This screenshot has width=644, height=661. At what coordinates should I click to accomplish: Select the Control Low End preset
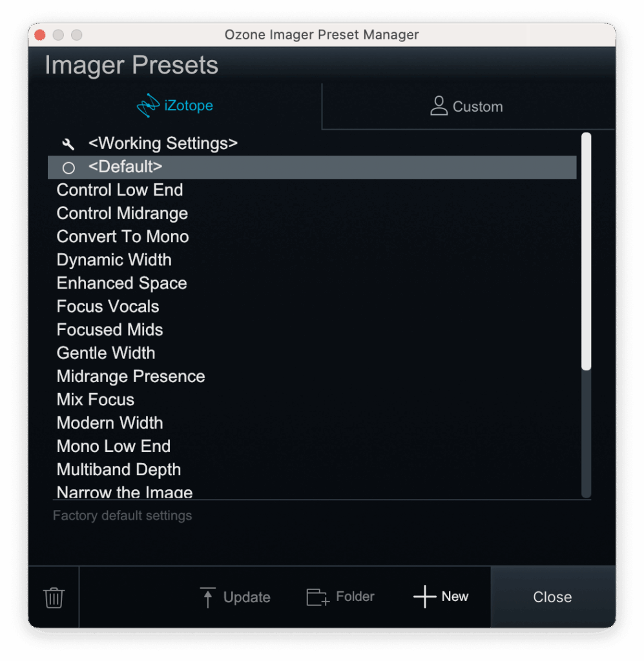tap(119, 190)
